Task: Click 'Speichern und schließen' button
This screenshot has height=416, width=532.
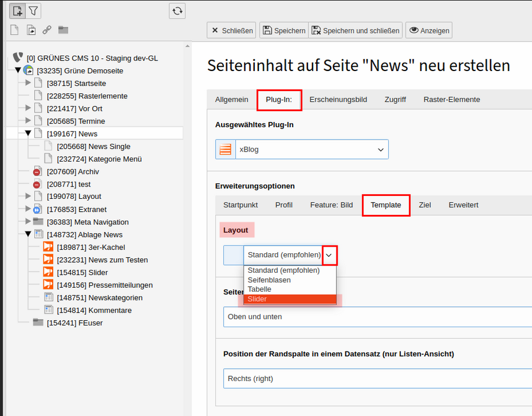Action: [x=355, y=30]
